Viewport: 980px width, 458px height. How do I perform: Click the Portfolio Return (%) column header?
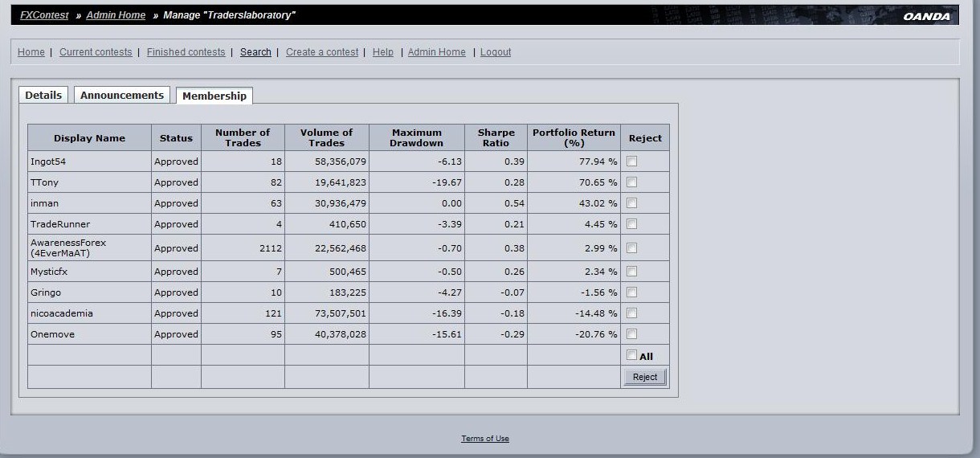574,137
